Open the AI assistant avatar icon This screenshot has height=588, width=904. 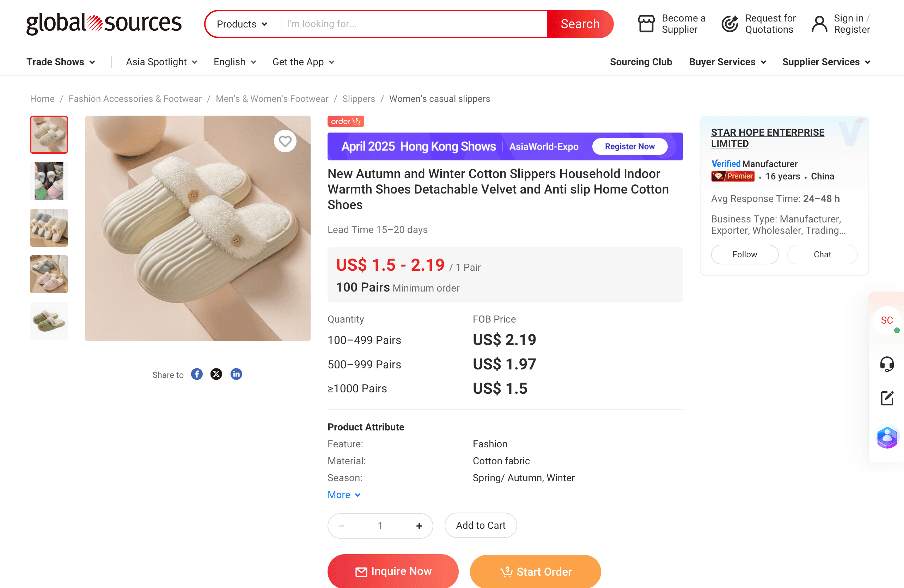pos(886,437)
